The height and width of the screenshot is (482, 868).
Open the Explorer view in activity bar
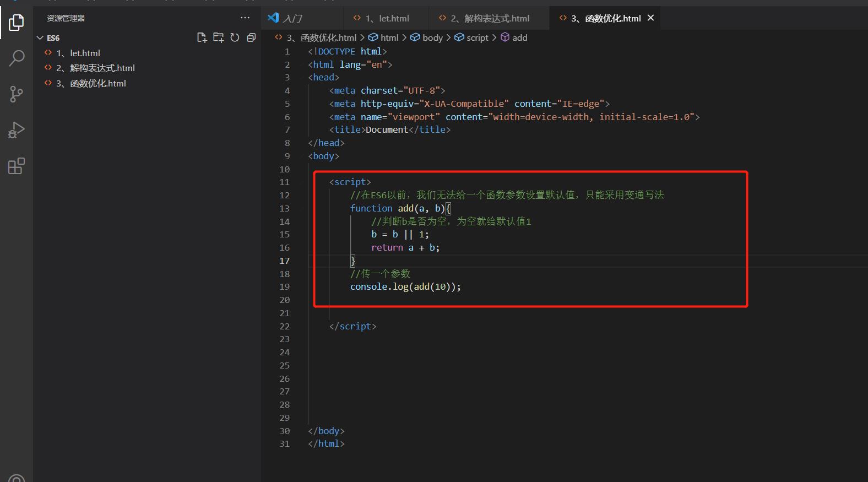coord(17,23)
